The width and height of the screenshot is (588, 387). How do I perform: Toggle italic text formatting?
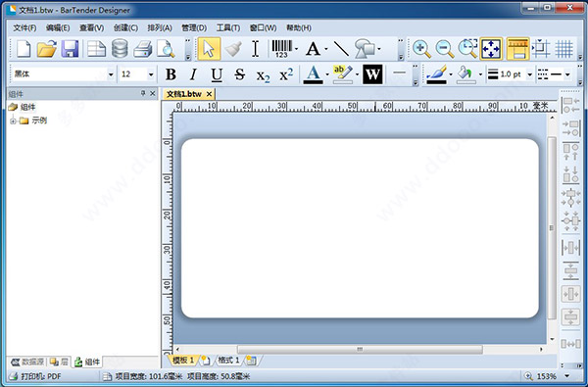193,74
